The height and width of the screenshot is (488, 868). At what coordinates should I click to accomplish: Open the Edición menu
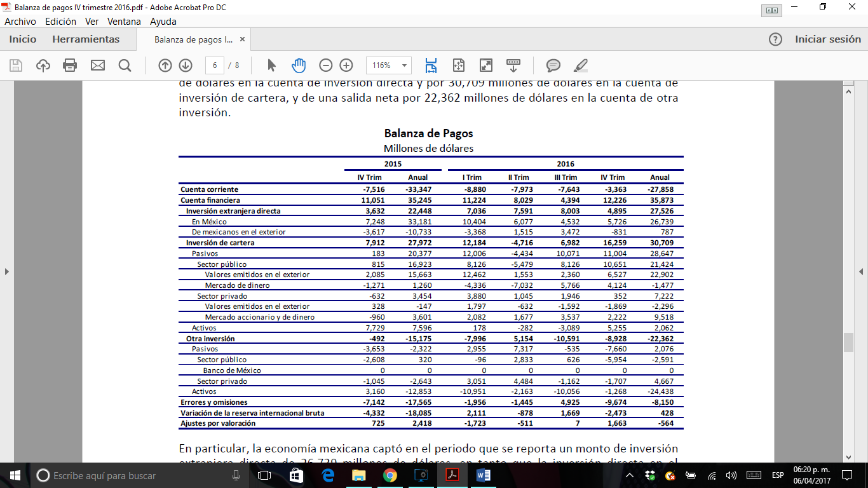[61, 21]
